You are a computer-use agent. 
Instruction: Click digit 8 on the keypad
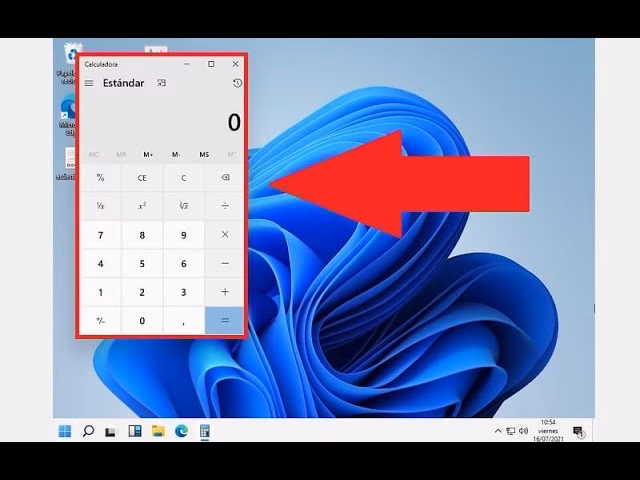tap(142, 235)
